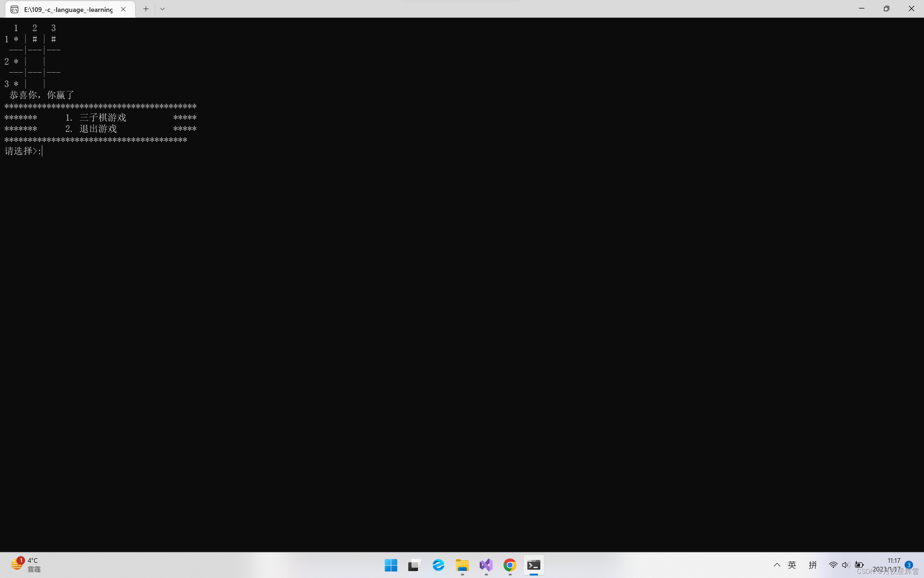The width and height of the screenshot is (924, 578).
Task: Launch Microsoft Edge from the taskbar
Action: (x=438, y=565)
